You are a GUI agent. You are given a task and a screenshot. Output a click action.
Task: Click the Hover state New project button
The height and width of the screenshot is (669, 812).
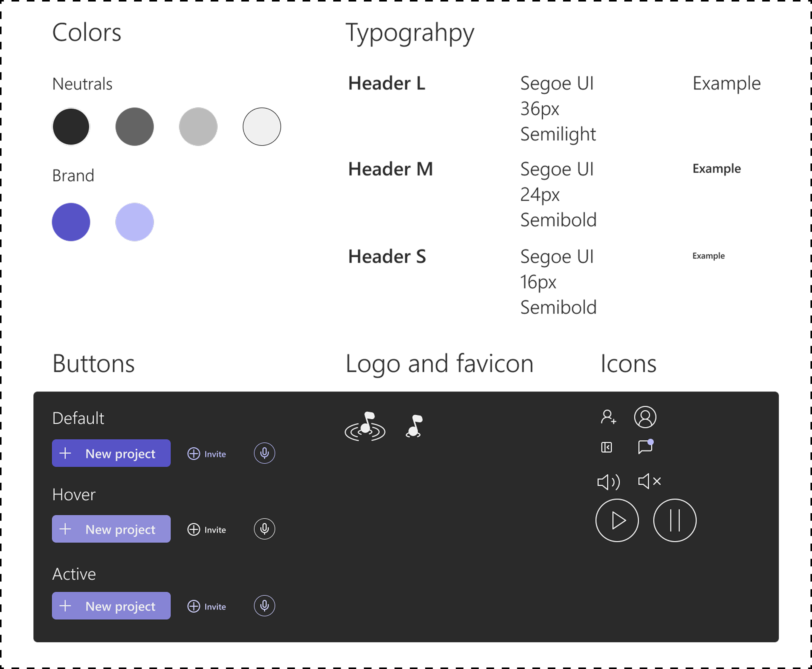(x=111, y=529)
